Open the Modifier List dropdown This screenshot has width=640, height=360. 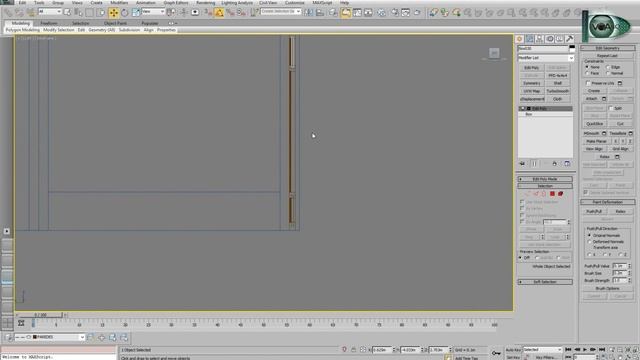[x=546, y=58]
